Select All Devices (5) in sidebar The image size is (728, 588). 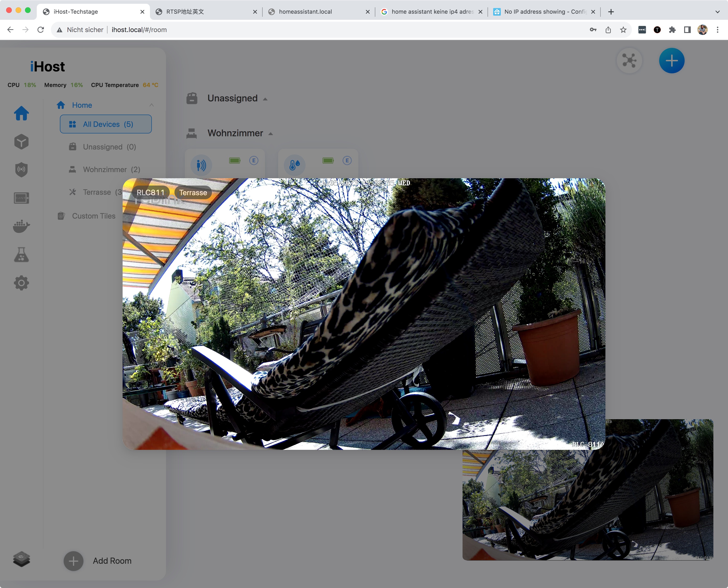(x=106, y=124)
